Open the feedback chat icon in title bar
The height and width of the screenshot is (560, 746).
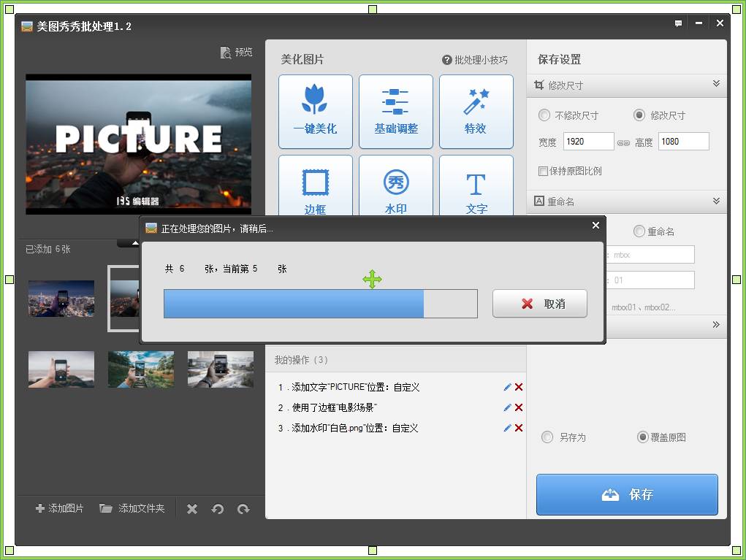click(x=679, y=23)
